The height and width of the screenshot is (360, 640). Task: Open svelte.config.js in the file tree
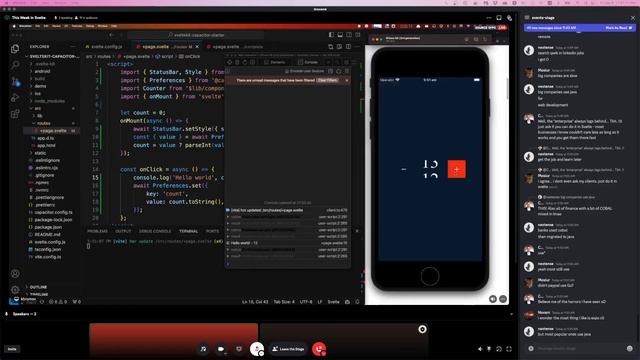pyautogui.click(x=50, y=242)
